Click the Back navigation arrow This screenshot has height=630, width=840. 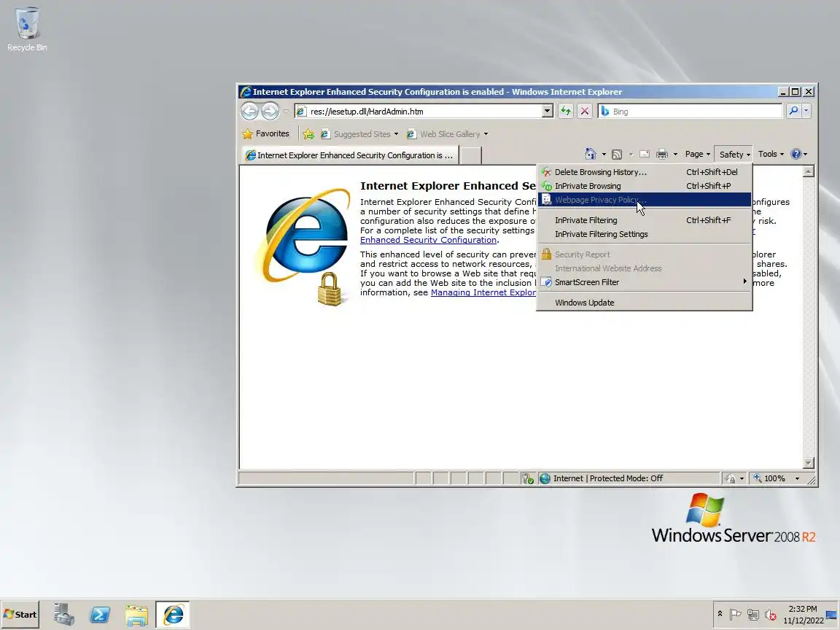(249, 111)
